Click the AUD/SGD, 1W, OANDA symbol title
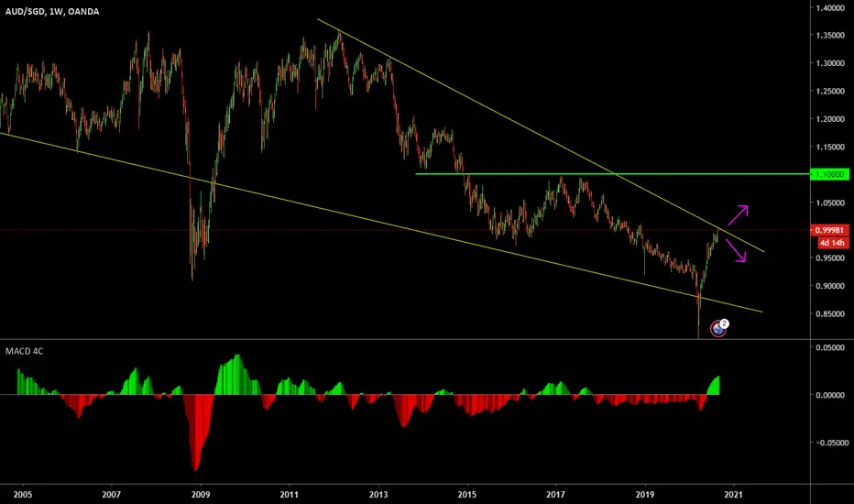Viewport: 854px width, 504px height. pyautogui.click(x=52, y=11)
